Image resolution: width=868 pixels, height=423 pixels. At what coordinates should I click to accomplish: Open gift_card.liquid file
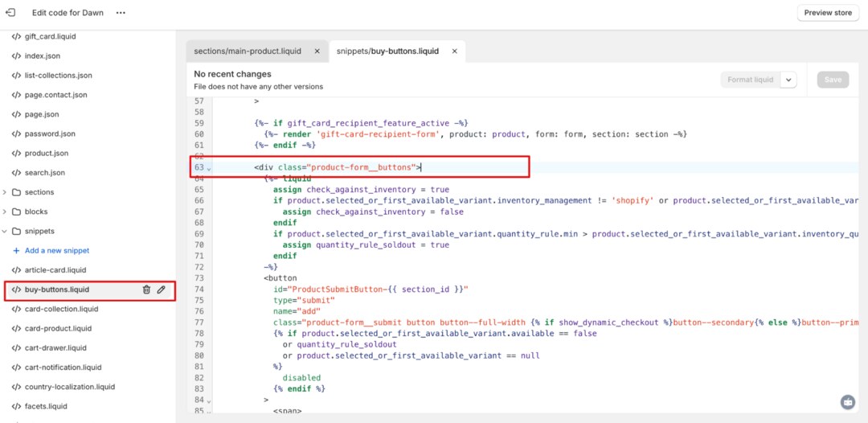coord(50,36)
